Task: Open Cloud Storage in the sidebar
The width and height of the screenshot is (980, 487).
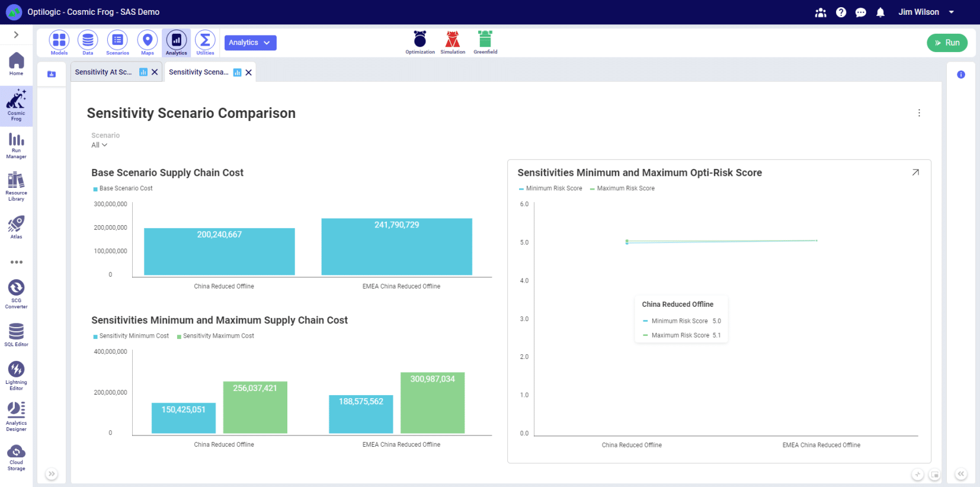Action: [x=16, y=457]
